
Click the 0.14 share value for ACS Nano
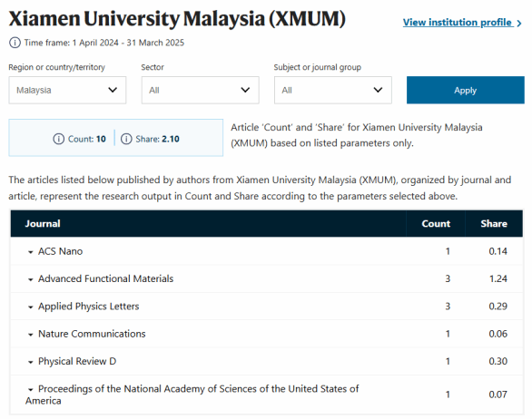pos(498,251)
